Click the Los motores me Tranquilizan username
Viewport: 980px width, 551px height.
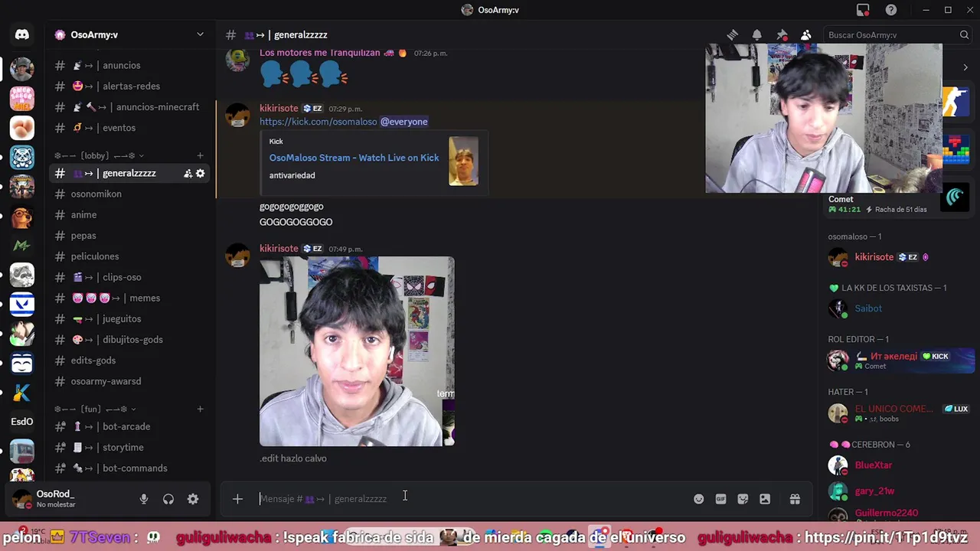320,53
